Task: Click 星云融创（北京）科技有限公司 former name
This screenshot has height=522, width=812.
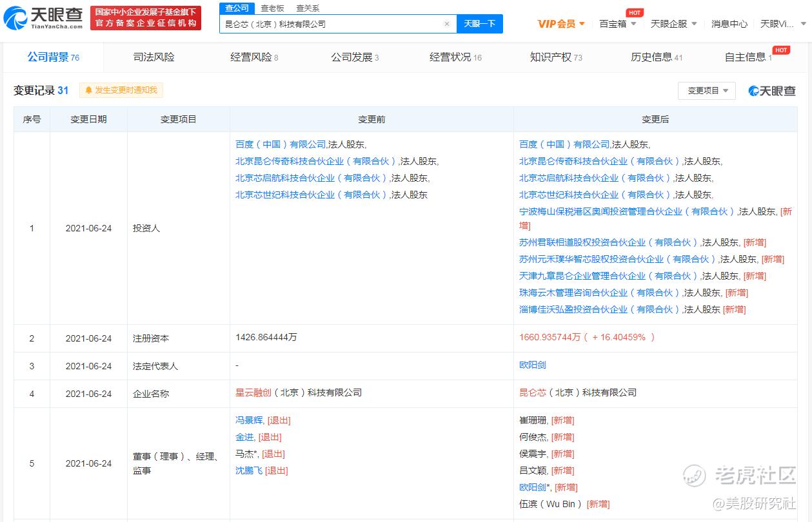Action: 299,393
